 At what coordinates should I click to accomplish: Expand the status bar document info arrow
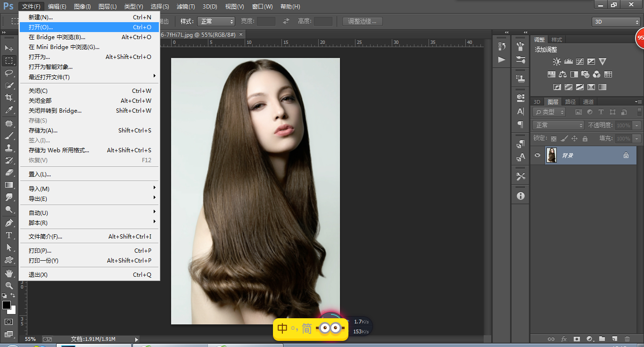click(137, 339)
